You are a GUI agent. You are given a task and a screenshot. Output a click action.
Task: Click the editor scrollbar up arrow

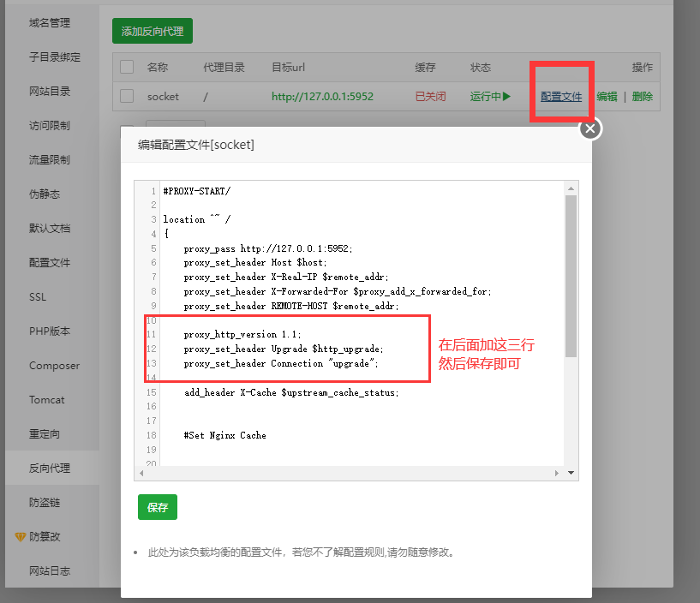(x=571, y=188)
